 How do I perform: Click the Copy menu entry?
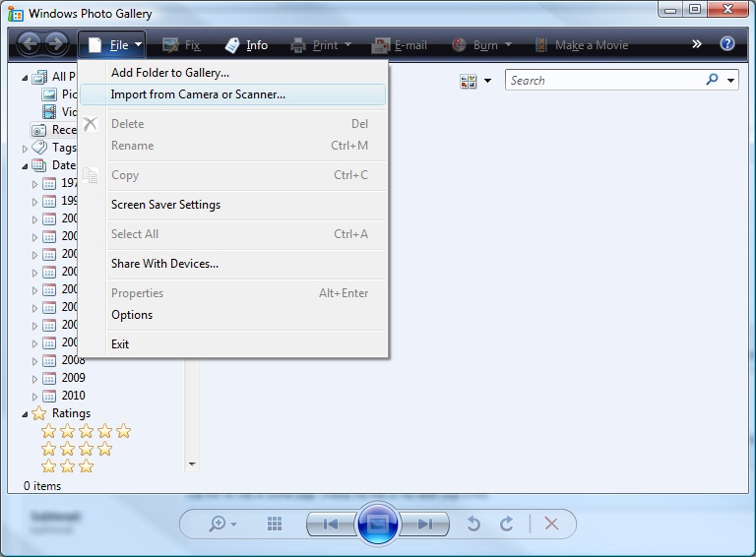pos(233,175)
